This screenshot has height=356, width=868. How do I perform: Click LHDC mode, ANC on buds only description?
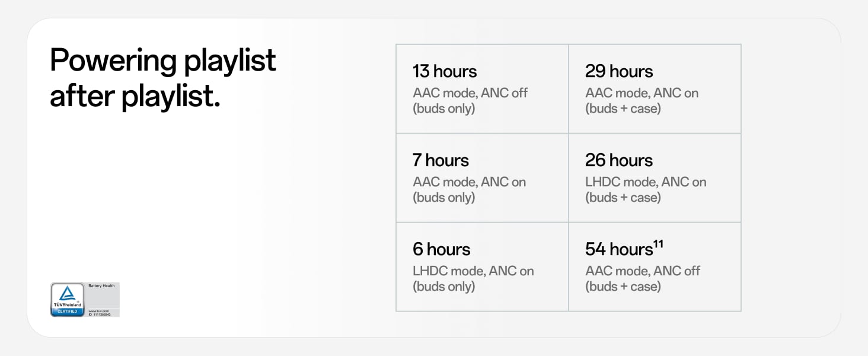tap(473, 279)
